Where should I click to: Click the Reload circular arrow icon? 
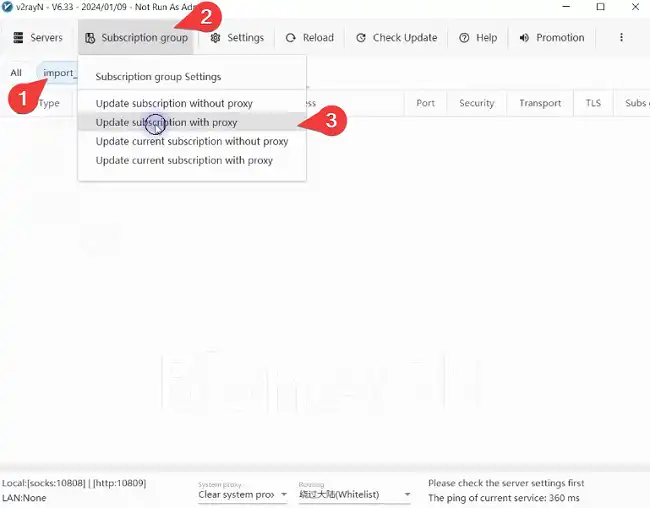[x=291, y=38]
